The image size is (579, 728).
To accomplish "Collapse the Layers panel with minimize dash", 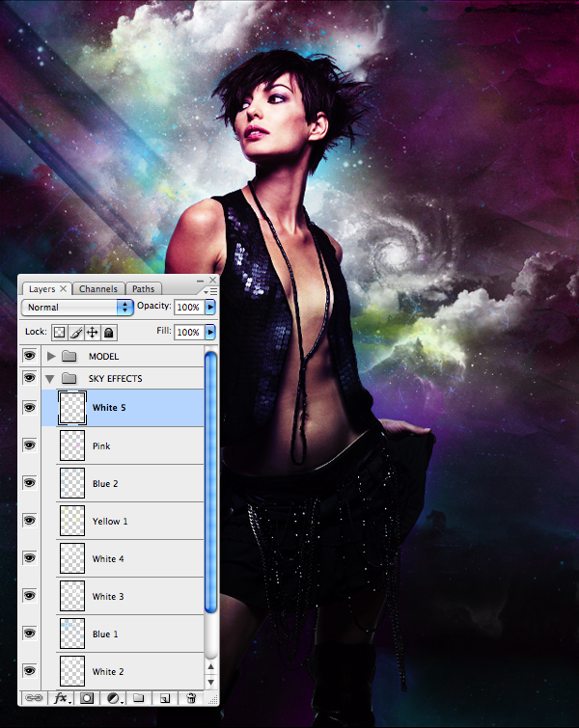I will pos(200,281).
